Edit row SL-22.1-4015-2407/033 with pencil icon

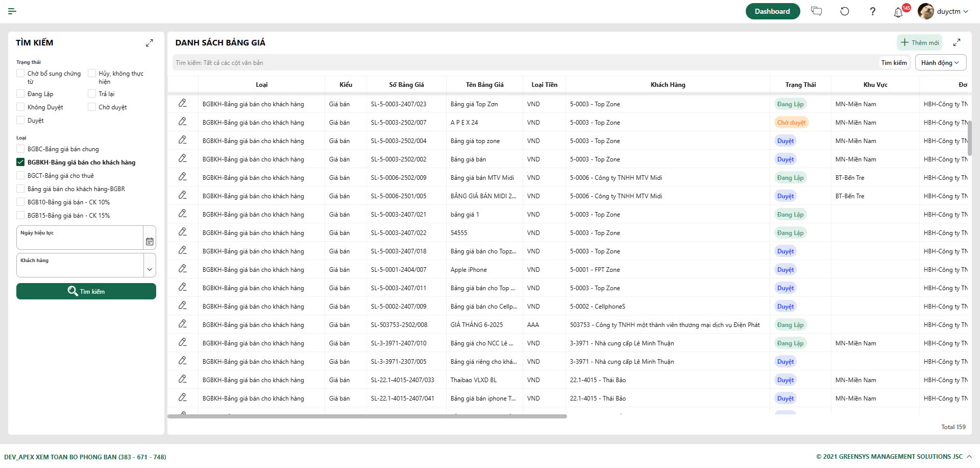coord(182,379)
